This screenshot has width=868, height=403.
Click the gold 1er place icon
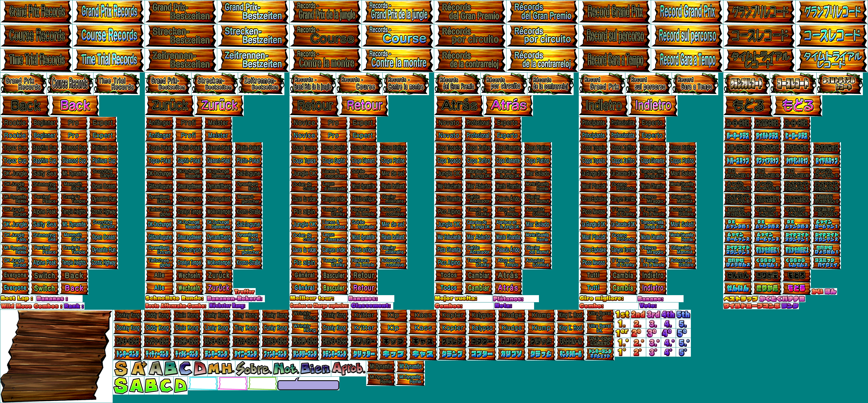point(622,333)
